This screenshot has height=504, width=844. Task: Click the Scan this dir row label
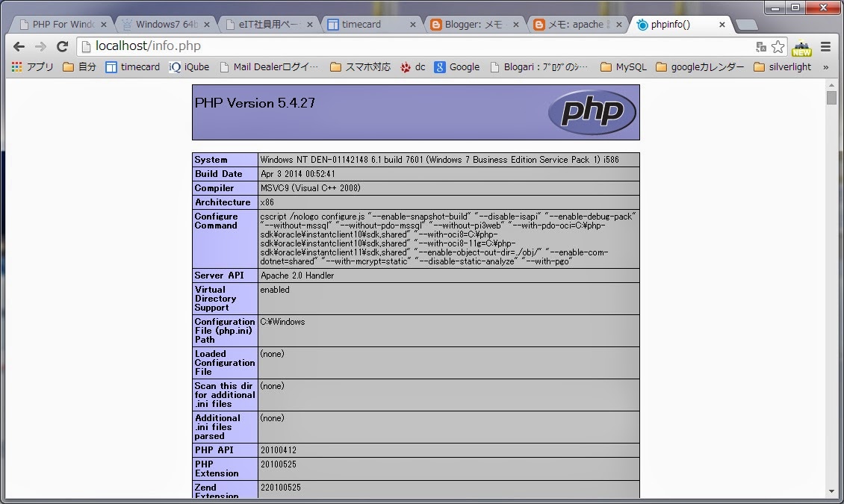(225, 395)
